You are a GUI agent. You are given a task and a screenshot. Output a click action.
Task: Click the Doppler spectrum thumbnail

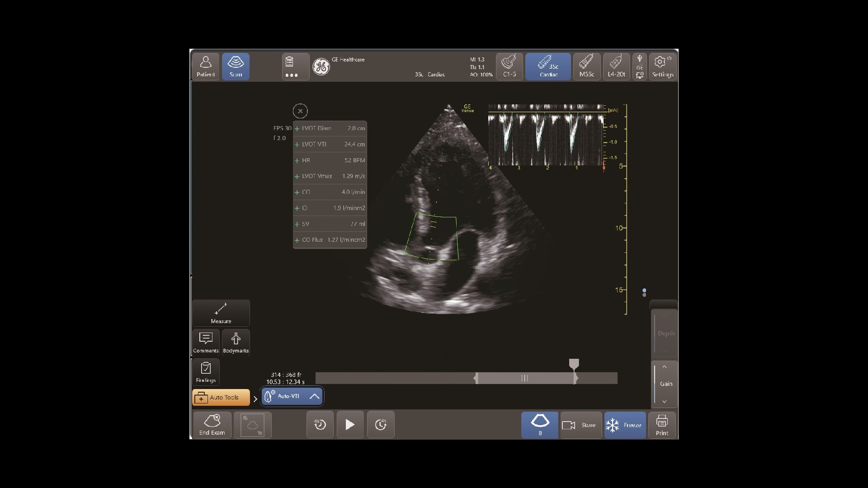click(546, 135)
